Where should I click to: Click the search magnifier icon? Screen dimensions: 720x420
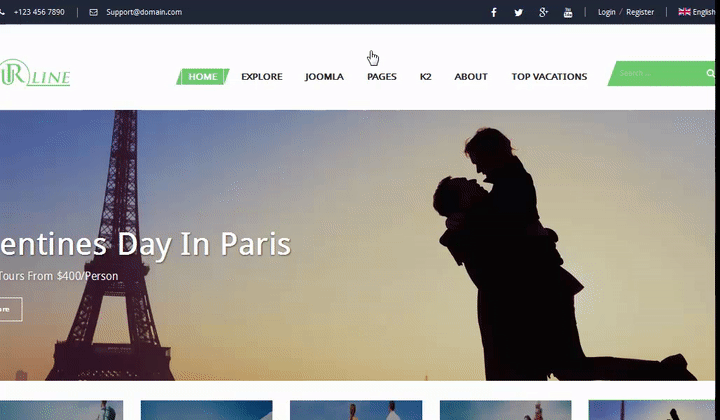point(710,73)
